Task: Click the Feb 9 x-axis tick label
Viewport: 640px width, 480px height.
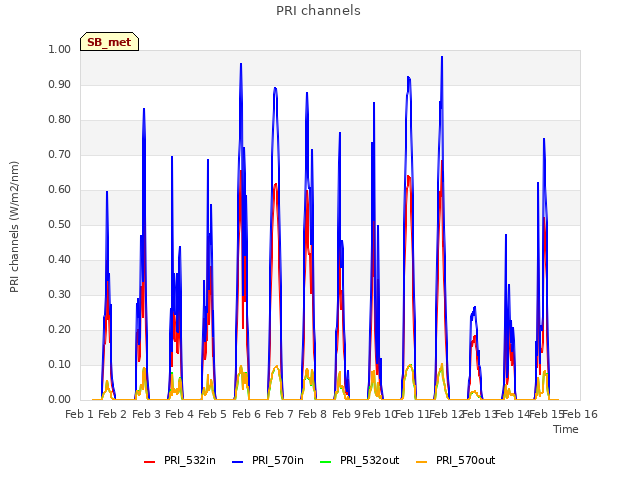Action: click(346, 414)
